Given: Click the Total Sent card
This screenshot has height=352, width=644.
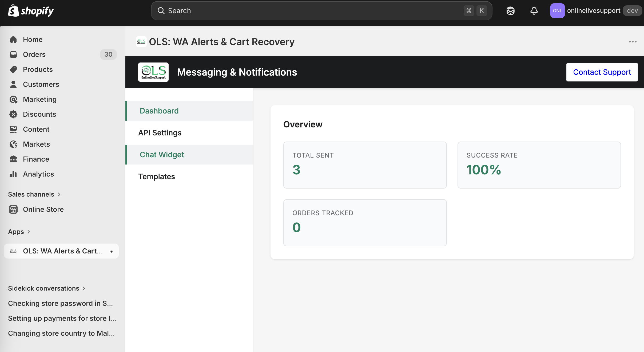Looking at the screenshot, I should 365,165.
